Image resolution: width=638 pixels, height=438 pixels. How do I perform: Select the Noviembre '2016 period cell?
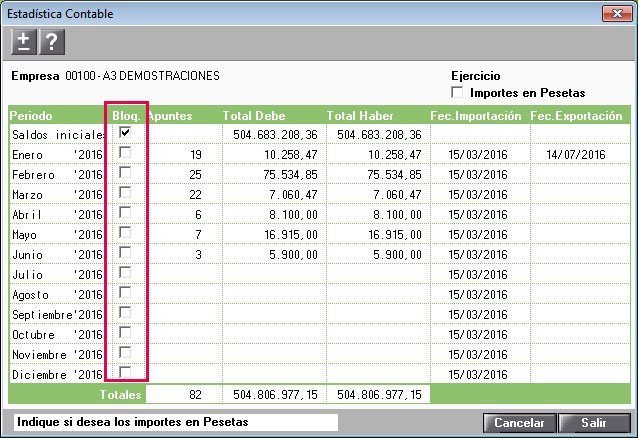coord(57,355)
